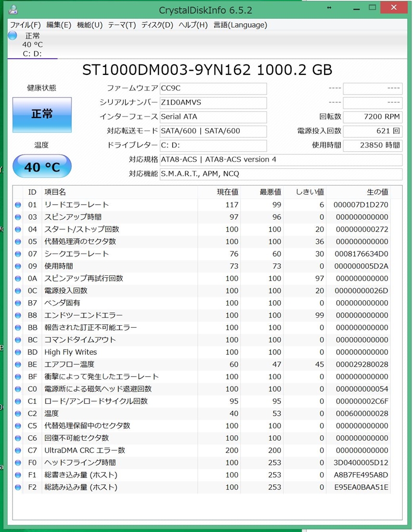Click status dot for ID C6 回復不可能セクタ数
This screenshot has height=532, width=414.
[x=18, y=438]
